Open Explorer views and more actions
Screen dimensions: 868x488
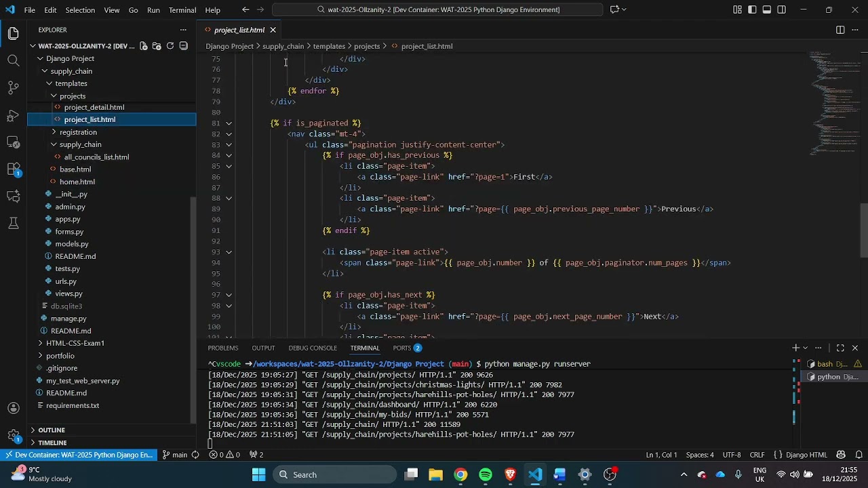point(183,30)
